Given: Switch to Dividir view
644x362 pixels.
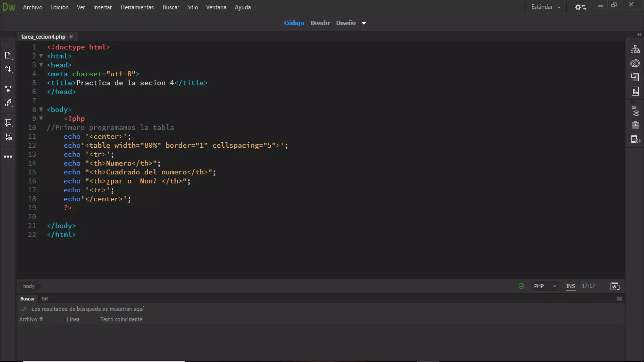Looking at the screenshot, I should click(x=320, y=23).
